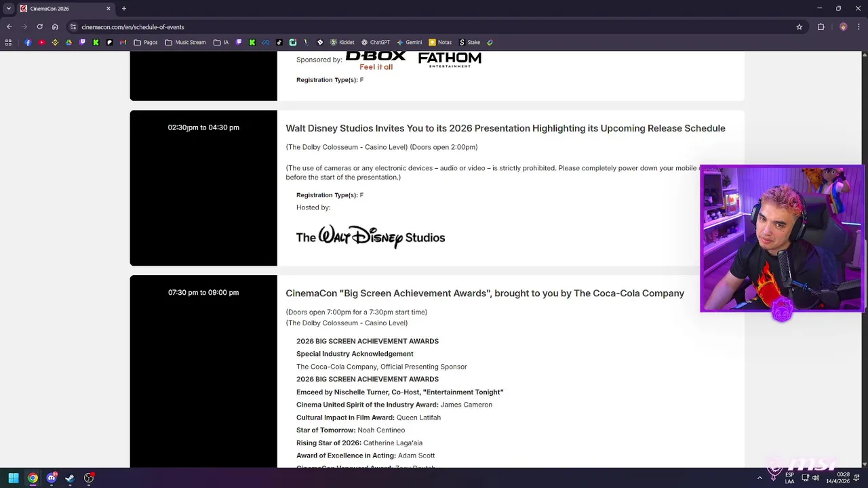
Task: Open the ESP LAA language switcher
Action: coord(790,478)
